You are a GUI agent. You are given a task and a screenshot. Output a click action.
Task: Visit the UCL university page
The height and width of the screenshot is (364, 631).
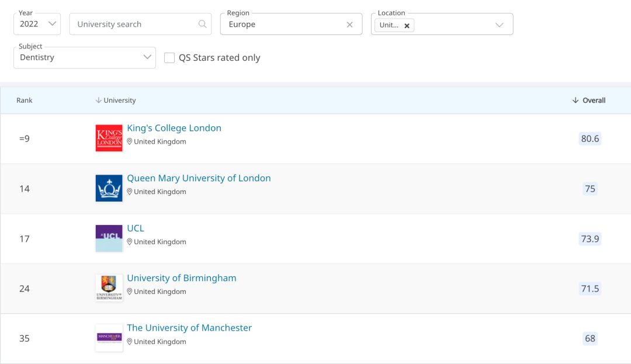point(136,228)
